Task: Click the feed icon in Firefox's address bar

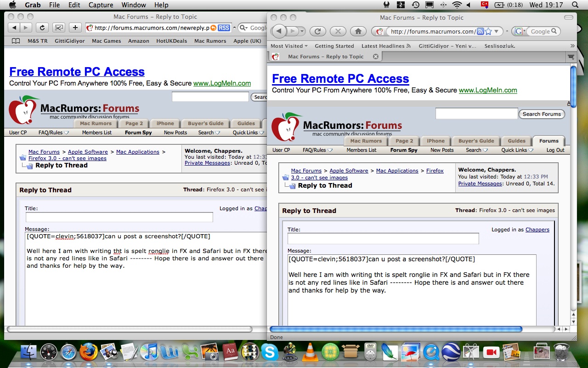Action: [x=481, y=32]
